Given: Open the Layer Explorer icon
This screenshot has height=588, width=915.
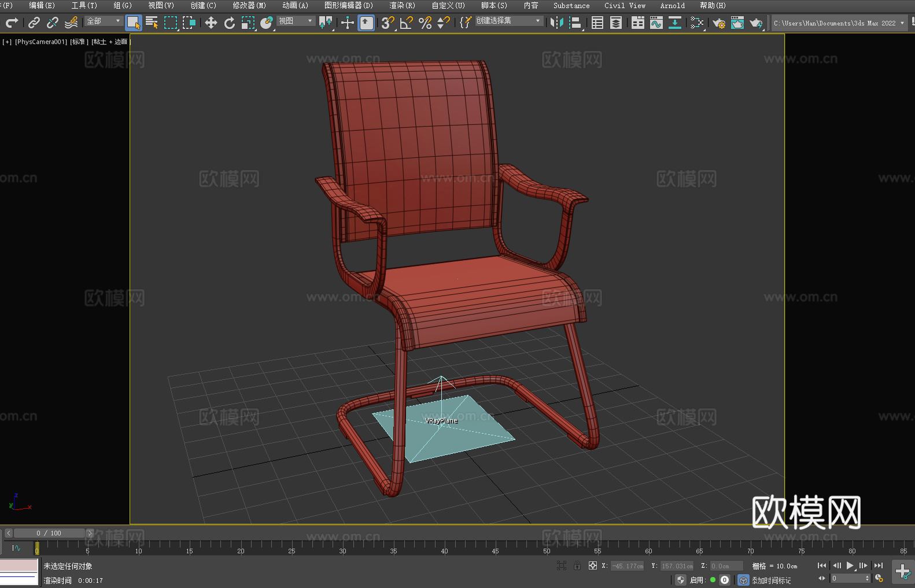Looking at the screenshot, I should [x=616, y=23].
